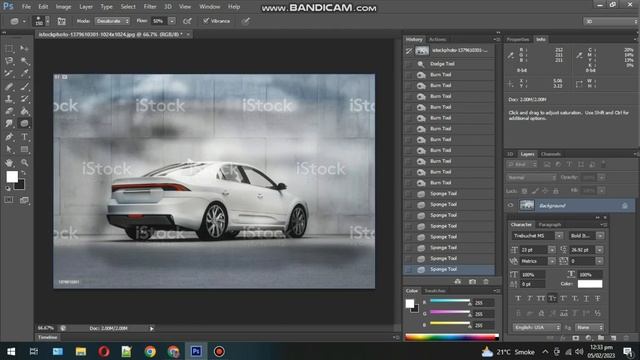Screen dimensions: 640x360
Task: Toggle Faux Bold in Character panel
Action: (518, 299)
